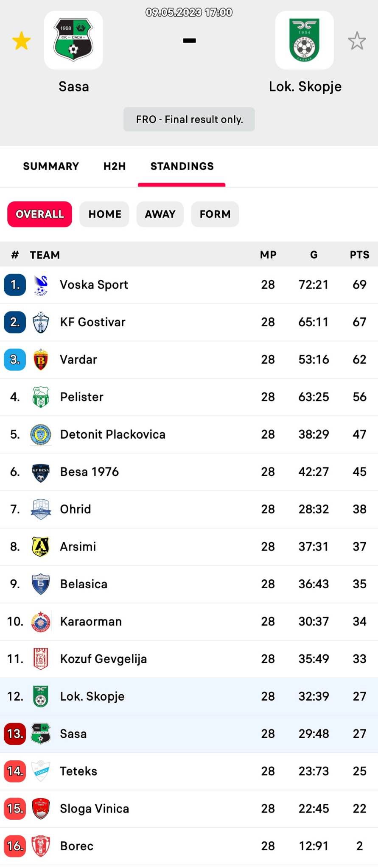Show Overall standings filter

(40, 214)
